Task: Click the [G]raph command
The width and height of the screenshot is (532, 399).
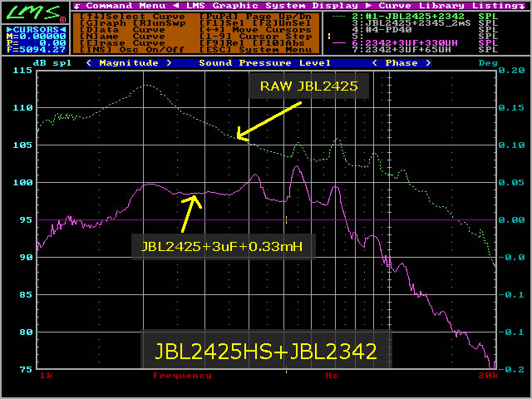Action: point(103,23)
